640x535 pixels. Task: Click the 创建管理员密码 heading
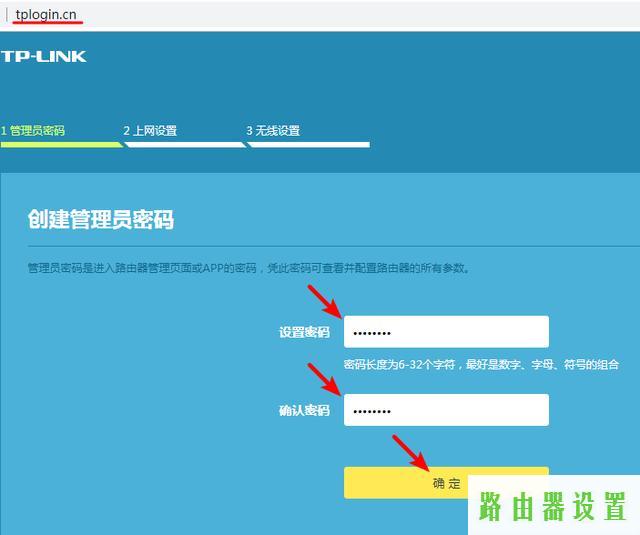click(101, 219)
